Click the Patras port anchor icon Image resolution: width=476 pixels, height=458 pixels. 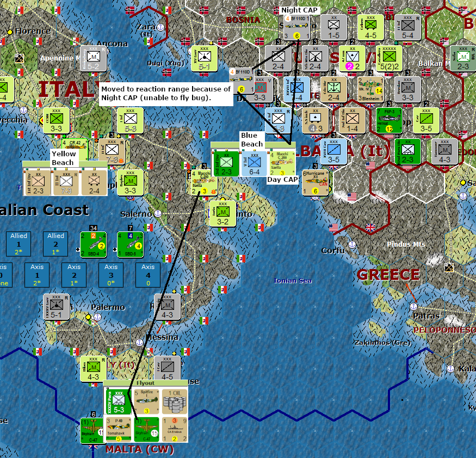(413, 307)
